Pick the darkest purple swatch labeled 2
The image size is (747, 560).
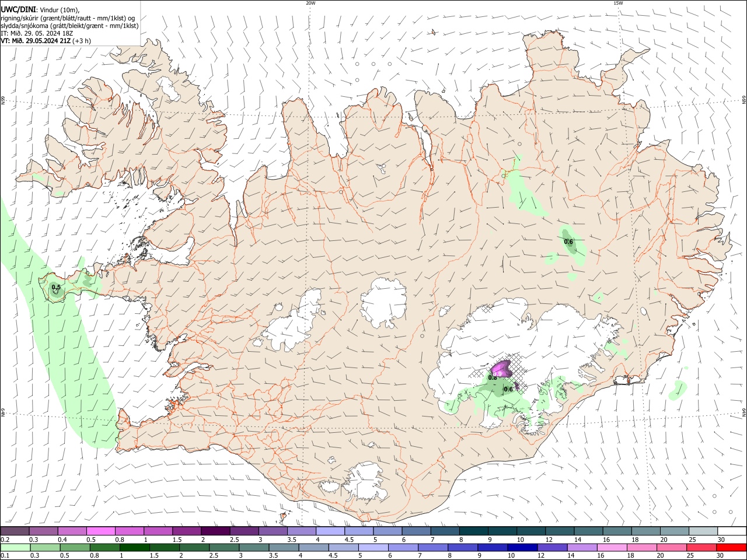[215, 531]
